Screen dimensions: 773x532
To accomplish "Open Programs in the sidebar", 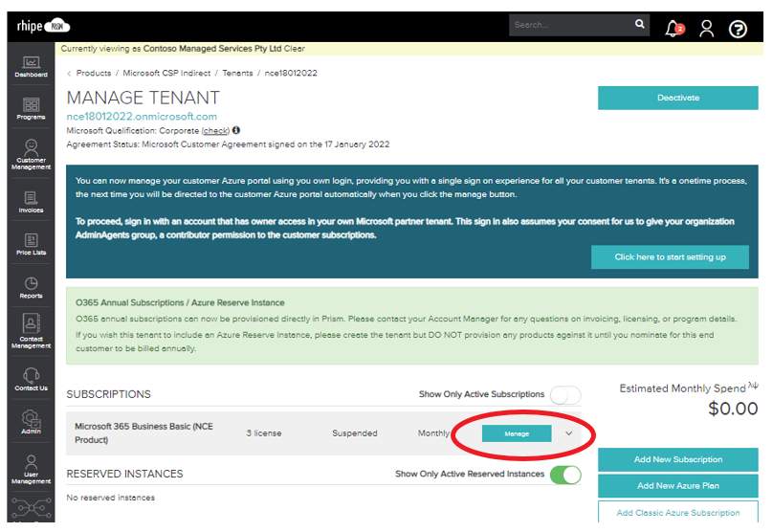I will [31, 108].
